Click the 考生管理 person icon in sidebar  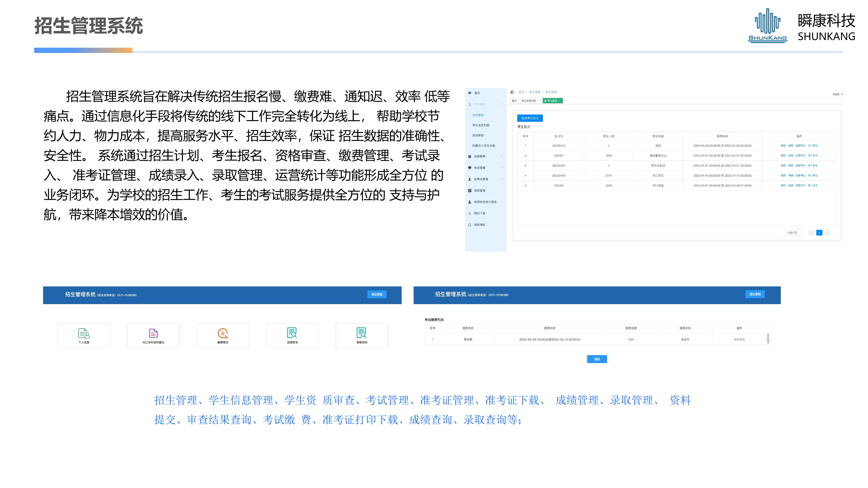[x=470, y=104]
